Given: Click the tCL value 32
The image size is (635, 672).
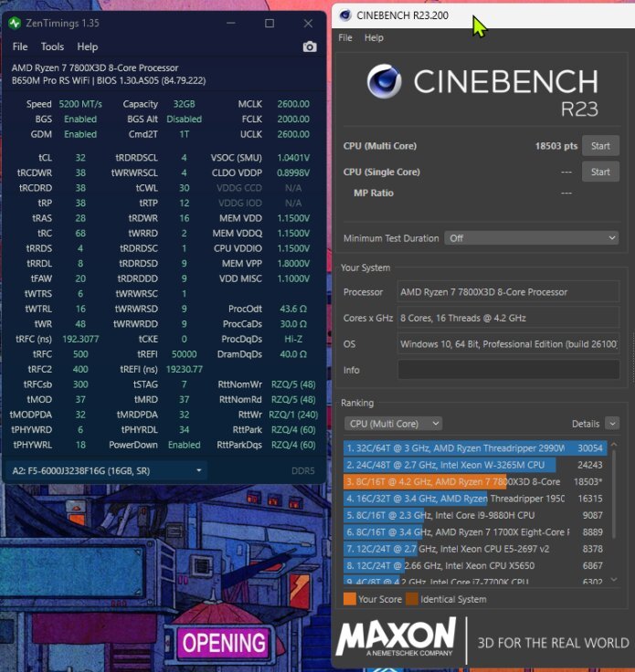Looking at the screenshot, I should tap(80, 158).
